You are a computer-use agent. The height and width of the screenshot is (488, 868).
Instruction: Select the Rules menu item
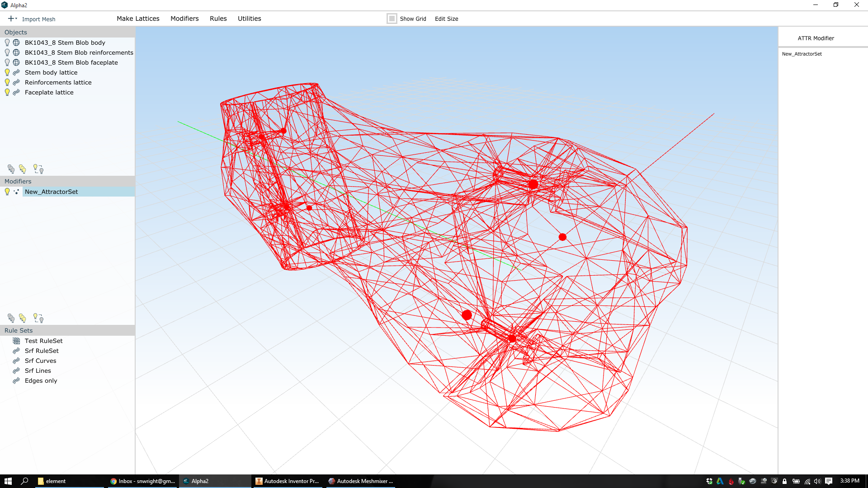click(x=217, y=18)
